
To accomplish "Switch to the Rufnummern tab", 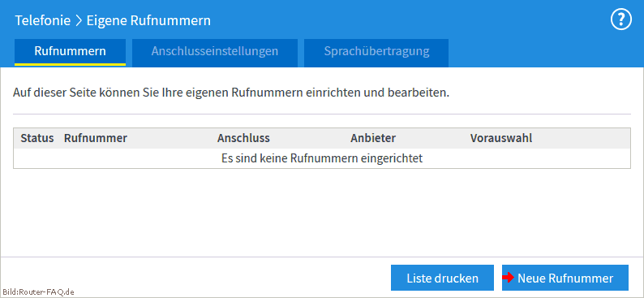I will click(70, 52).
